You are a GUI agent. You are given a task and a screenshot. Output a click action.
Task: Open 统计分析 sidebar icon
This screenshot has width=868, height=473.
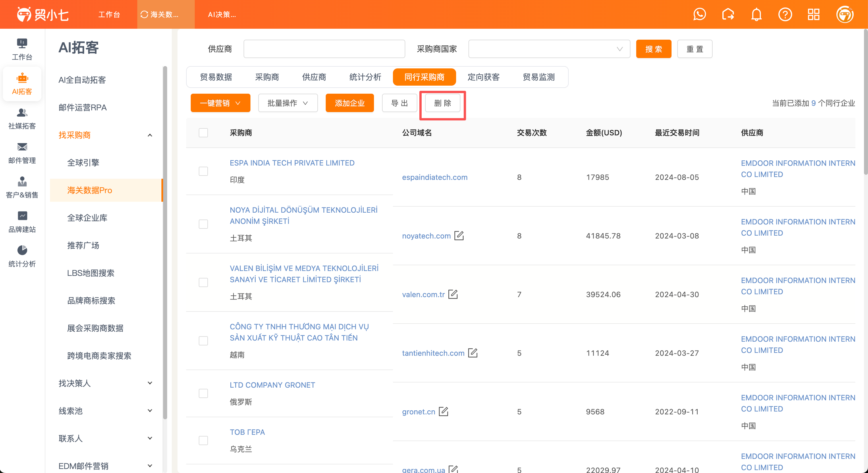click(x=22, y=257)
